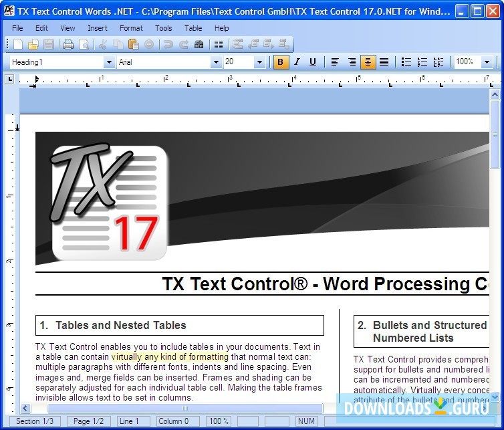The height and width of the screenshot is (430, 504).
Task: Toggle Underline formatting button
Action: [312, 62]
